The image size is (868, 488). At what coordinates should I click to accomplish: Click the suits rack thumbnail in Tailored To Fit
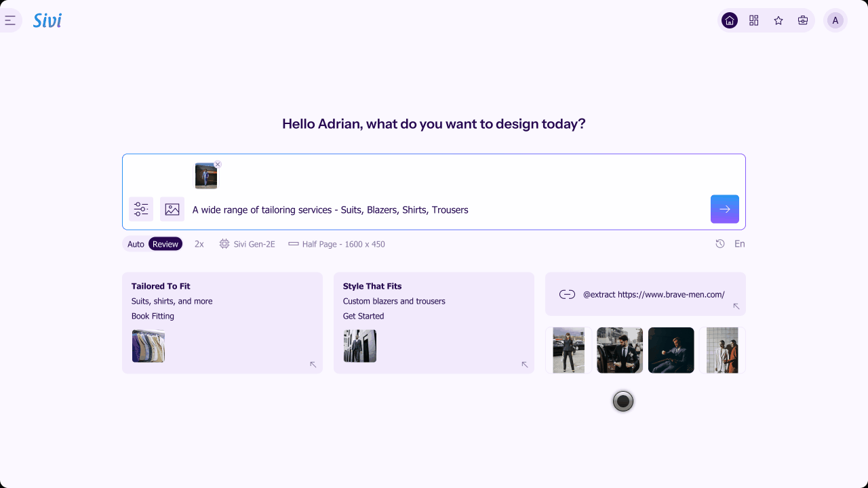point(149,346)
